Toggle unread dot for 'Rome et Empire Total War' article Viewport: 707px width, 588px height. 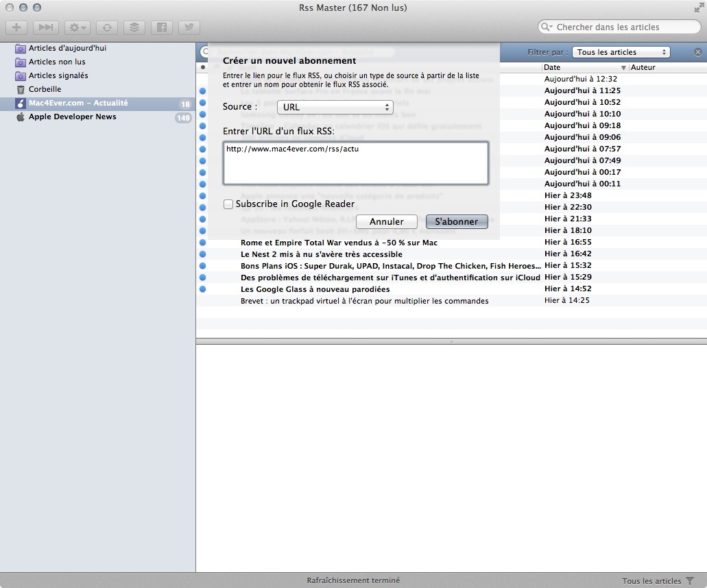pyautogui.click(x=203, y=243)
